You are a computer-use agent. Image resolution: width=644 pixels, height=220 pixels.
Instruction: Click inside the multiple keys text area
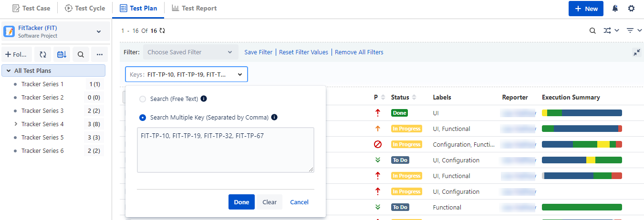click(x=226, y=150)
